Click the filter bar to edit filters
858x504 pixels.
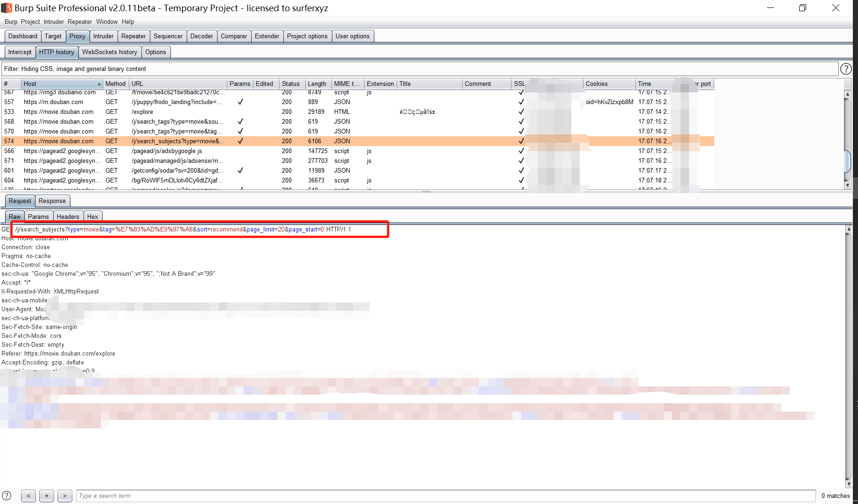pos(420,69)
